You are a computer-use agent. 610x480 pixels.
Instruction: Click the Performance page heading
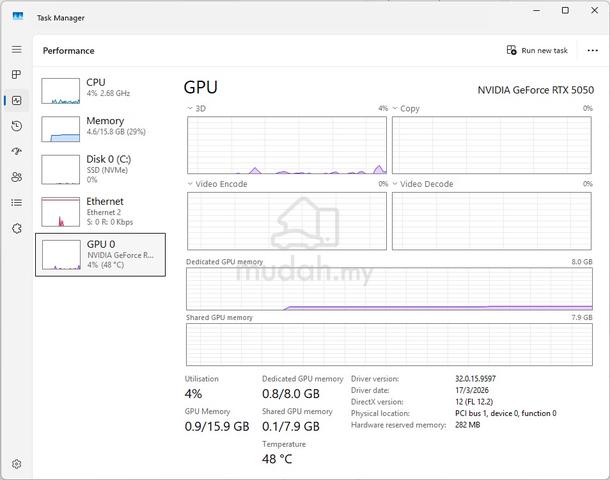[x=68, y=51]
